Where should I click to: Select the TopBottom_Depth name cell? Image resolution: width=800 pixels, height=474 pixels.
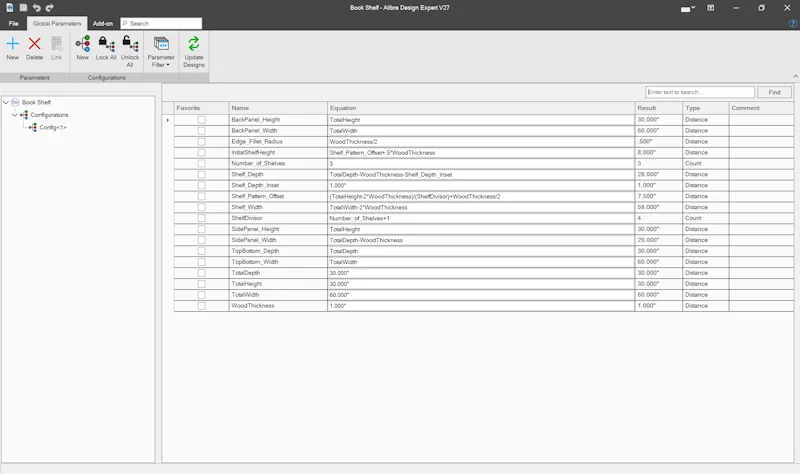point(278,251)
